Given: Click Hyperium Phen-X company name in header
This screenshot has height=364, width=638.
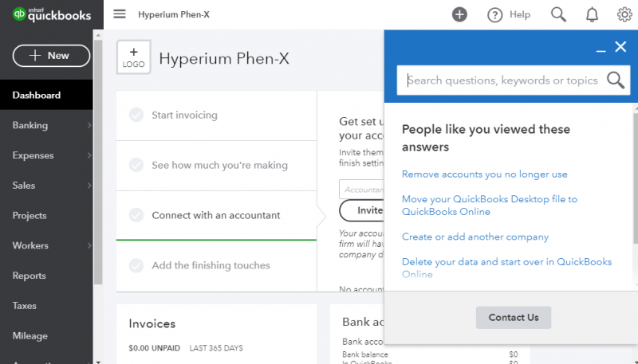Looking at the screenshot, I should tap(174, 14).
